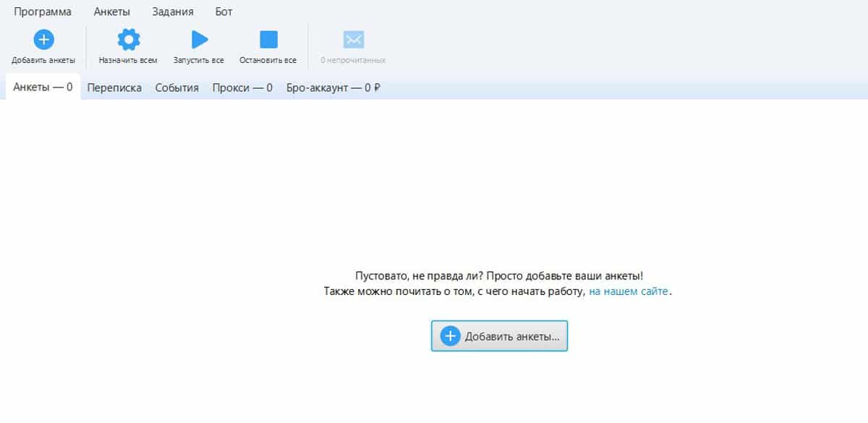The image size is (868, 423).
Task: Switch to the Переписка tab
Action: [x=114, y=87]
